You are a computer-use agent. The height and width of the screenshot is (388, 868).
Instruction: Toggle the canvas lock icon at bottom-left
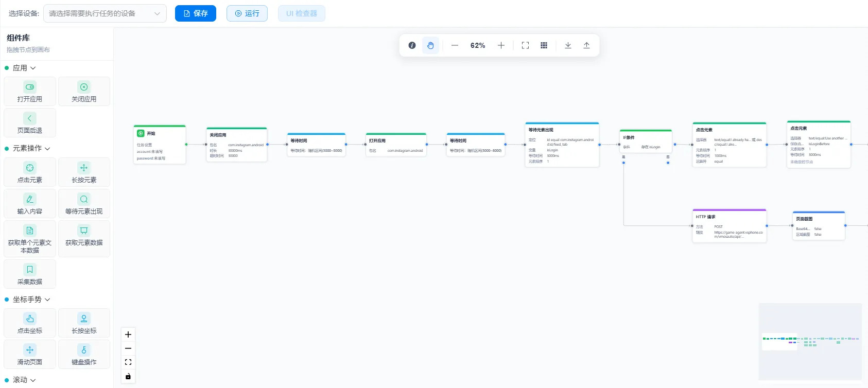(x=128, y=376)
